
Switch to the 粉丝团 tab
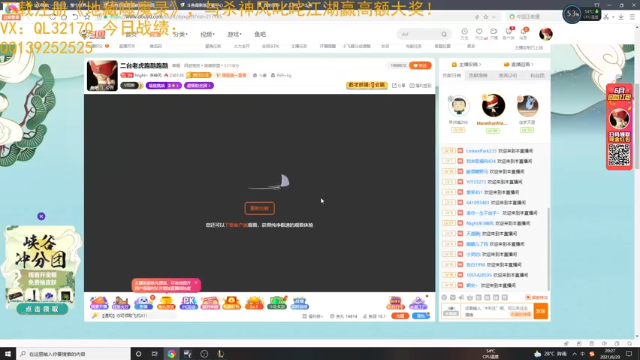537,76
